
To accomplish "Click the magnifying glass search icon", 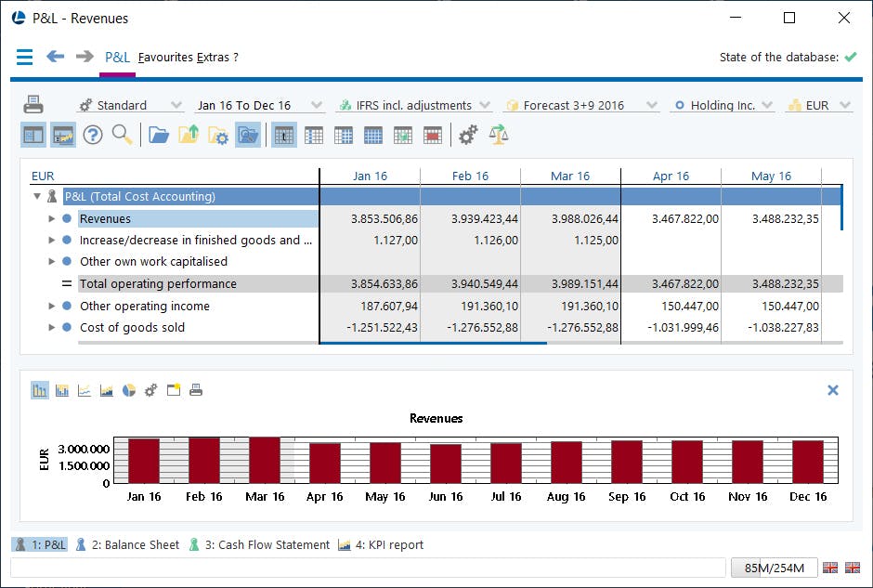I will coord(122,136).
